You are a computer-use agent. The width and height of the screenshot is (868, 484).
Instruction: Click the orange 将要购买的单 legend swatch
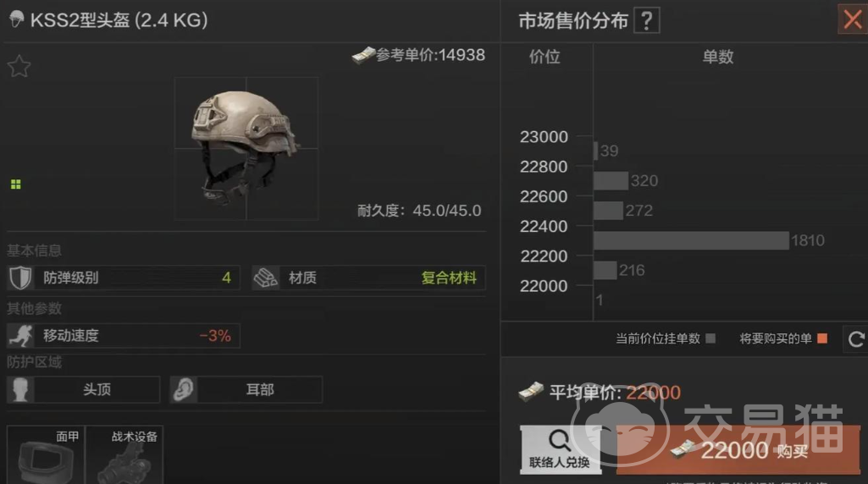coord(822,338)
